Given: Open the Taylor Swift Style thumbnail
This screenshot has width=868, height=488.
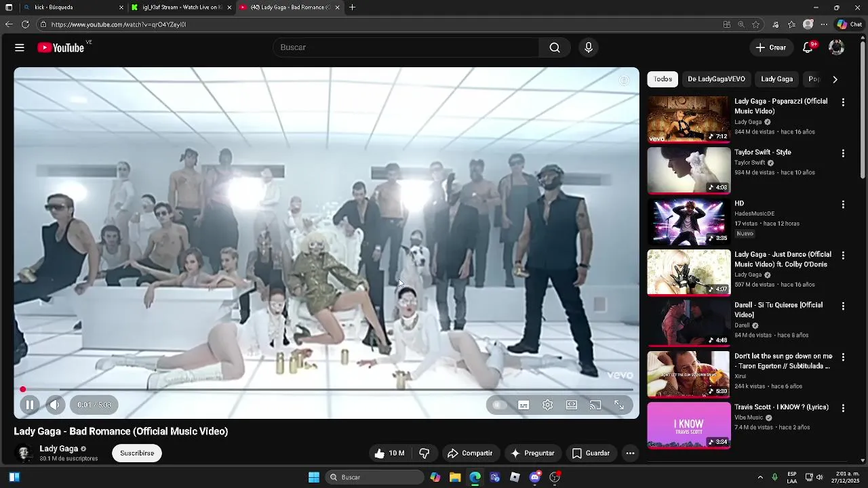Looking at the screenshot, I should coord(688,170).
